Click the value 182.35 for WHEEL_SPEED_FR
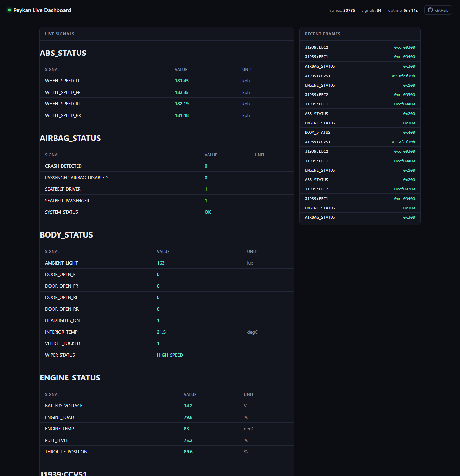The height and width of the screenshot is (476, 460). (x=182, y=92)
